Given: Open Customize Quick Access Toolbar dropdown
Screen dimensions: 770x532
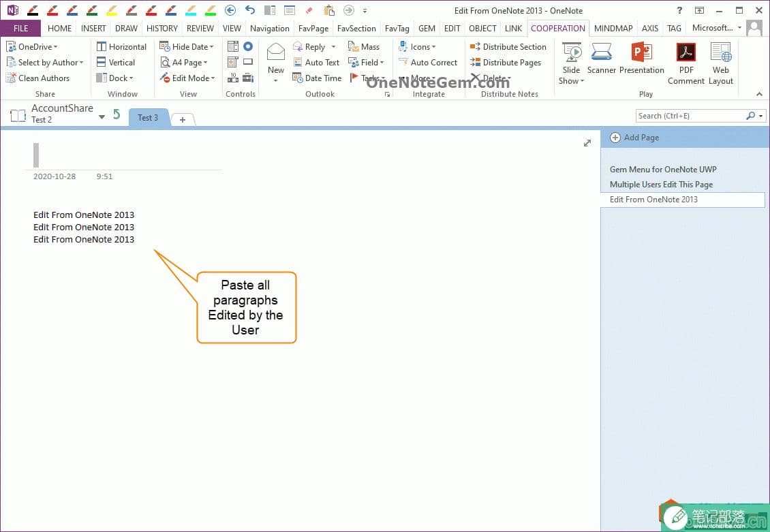Looking at the screenshot, I should [x=365, y=10].
